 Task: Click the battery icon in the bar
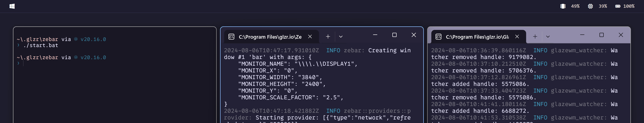pos(617,6)
